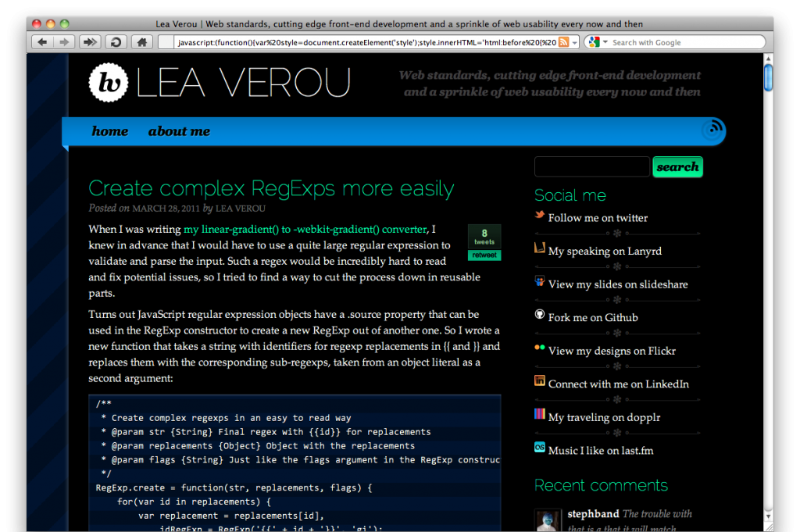Click the retweet button on the post
Image resolution: width=800 pixels, height=532 pixels.
[484, 255]
